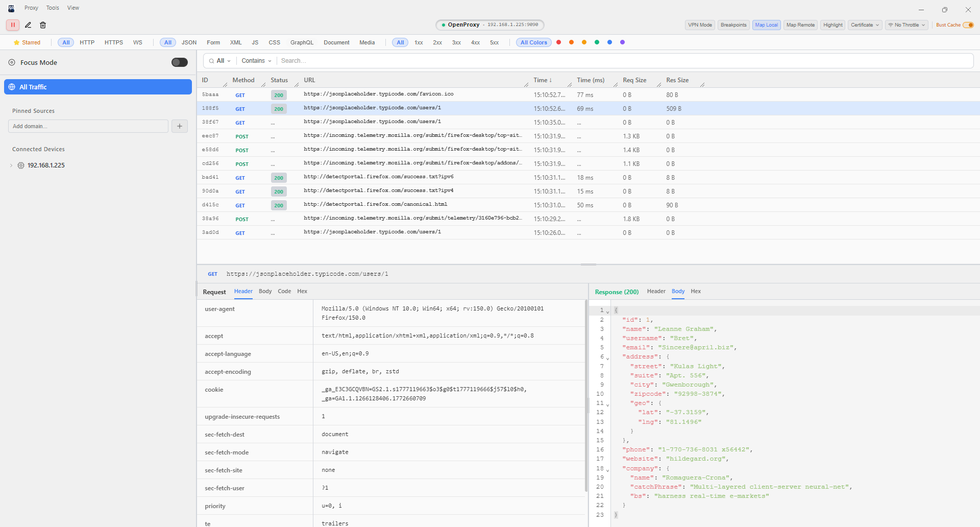Toggle Breakpoints
Screen dimensions: 980x527
pos(733,25)
